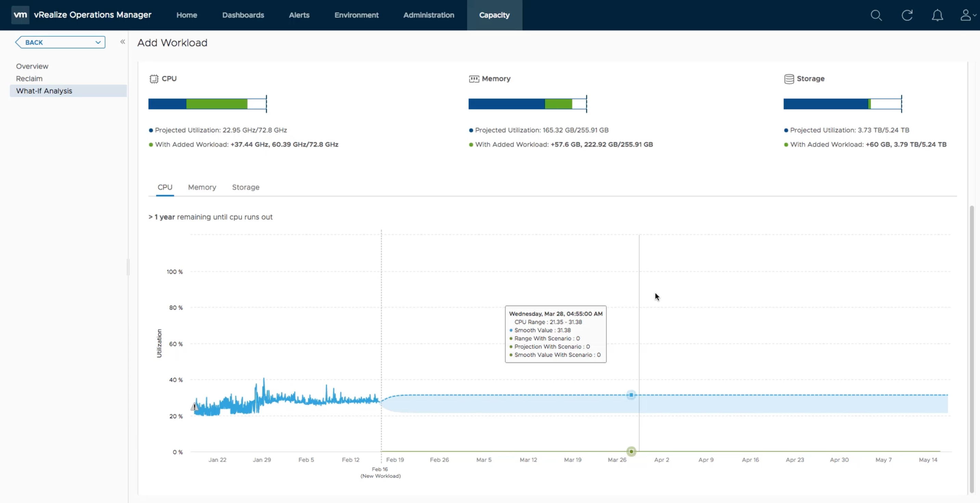
Task: Click the tooltip's Smooth Value : 31.38 entry
Action: [543, 330]
